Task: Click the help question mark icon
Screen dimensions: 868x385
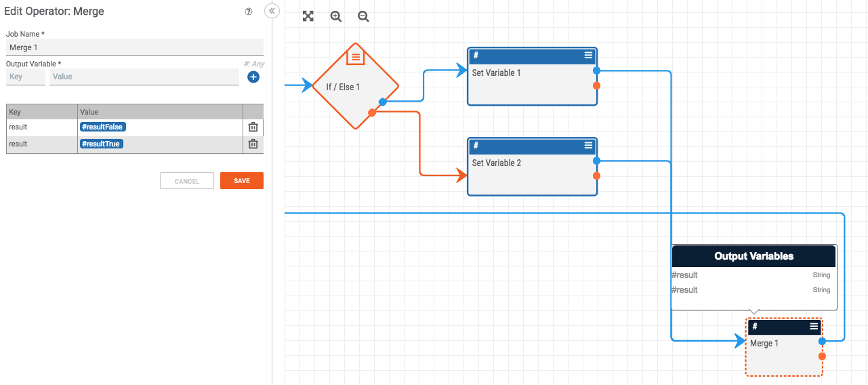Action: [x=249, y=12]
